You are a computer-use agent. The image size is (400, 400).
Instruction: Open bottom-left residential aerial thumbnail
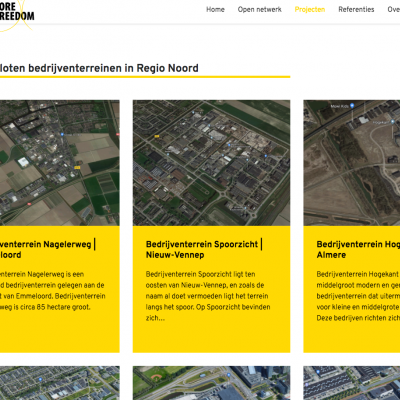pyautogui.click(x=60, y=383)
